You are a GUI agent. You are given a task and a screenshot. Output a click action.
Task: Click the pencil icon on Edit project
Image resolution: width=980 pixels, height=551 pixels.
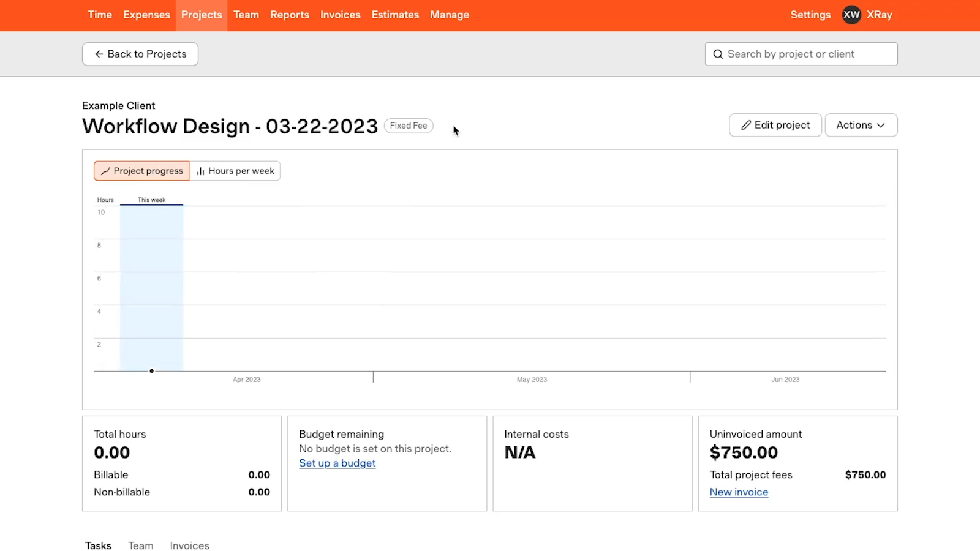745,125
